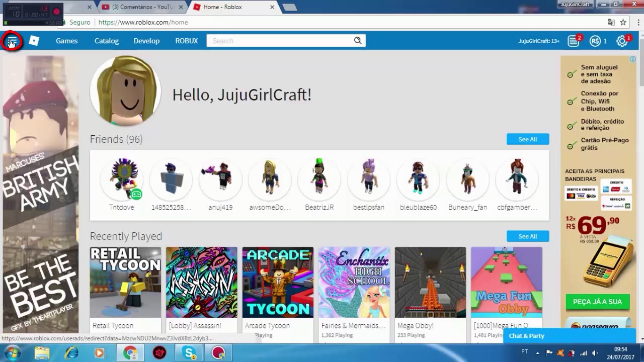Open a new browser tab
This screenshot has width=644, height=362.
pos(289,7)
